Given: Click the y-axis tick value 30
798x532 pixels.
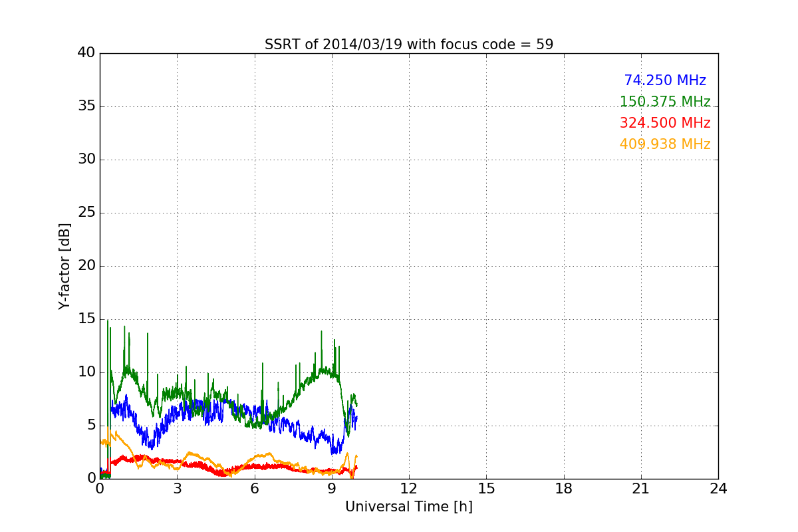Looking at the screenshot, I should [86, 160].
